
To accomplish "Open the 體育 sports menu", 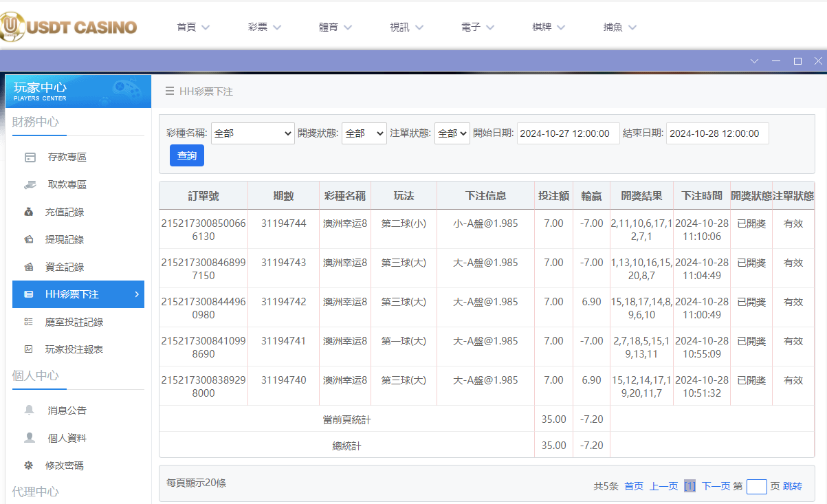I will (x=335, y=27).
